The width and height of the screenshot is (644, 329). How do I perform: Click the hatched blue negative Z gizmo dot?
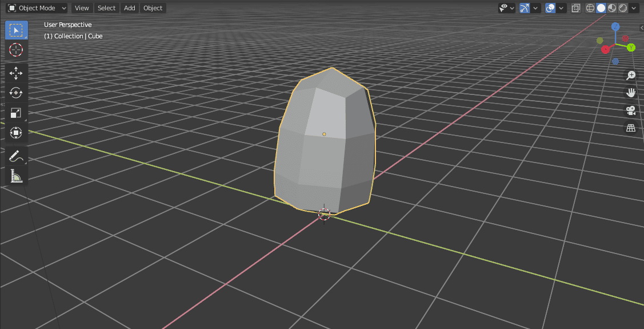[615, 61]
